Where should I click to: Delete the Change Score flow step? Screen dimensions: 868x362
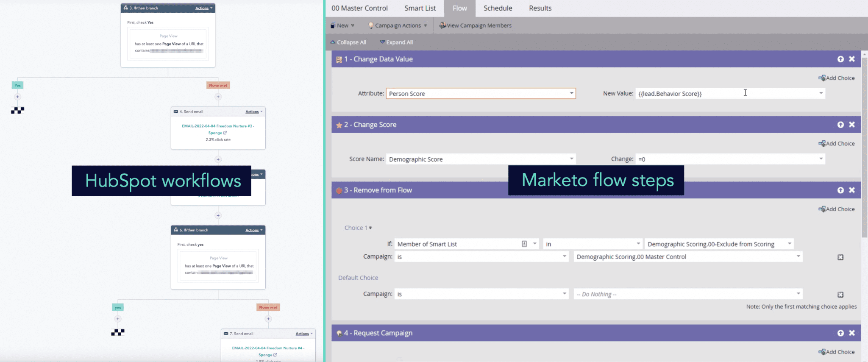click(x=852, y=125)
